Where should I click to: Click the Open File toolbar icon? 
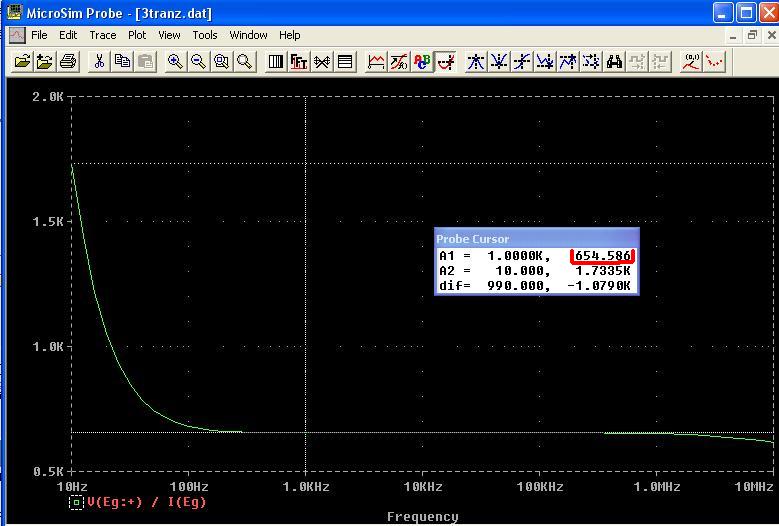tap(22, 62)
